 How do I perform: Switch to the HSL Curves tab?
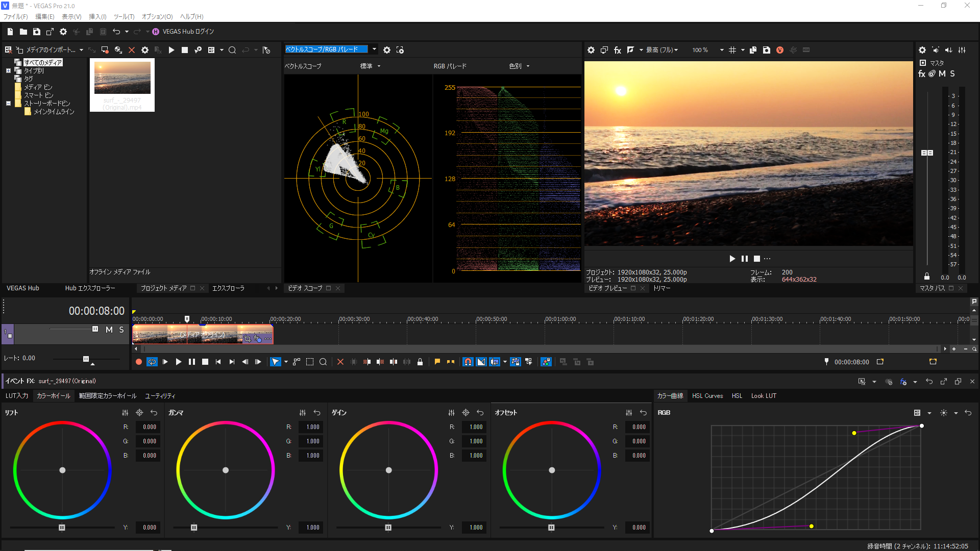click(x=707, y=396)
